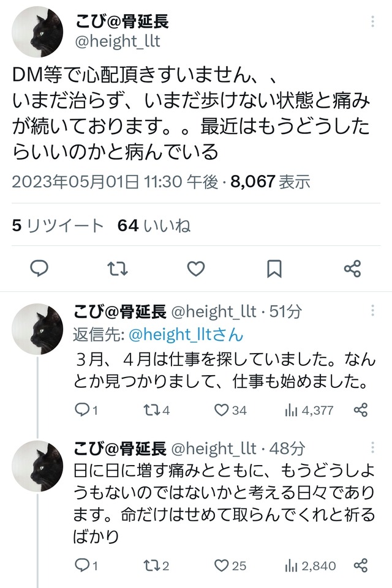Like the main tweet
392x588 pixels.
pos(195,269)
